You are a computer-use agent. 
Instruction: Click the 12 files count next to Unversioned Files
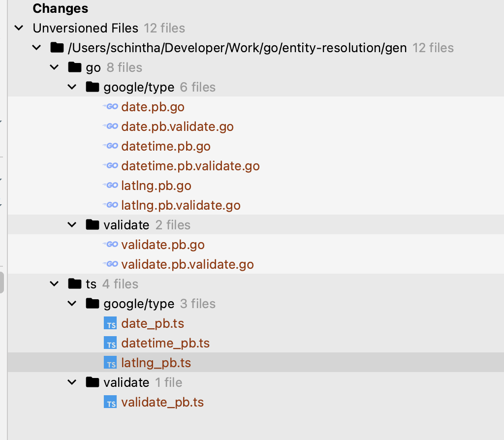(x=164, y=28)
